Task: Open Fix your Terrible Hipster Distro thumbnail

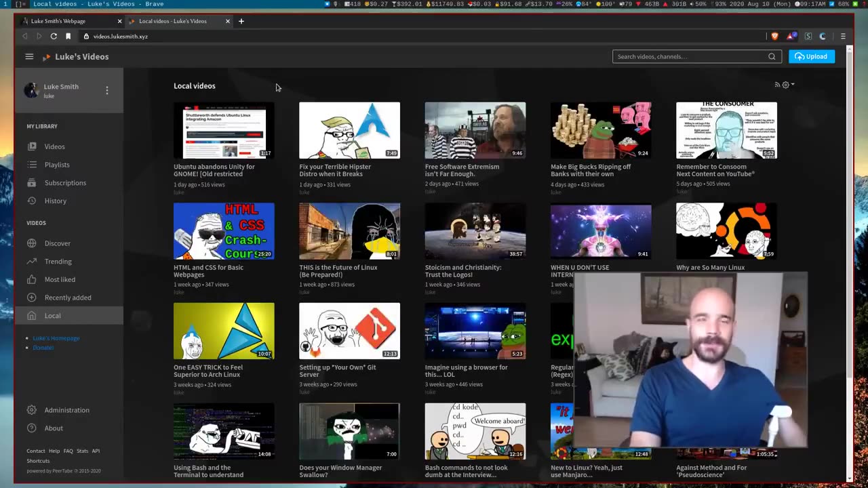Action: click(349, 130)
